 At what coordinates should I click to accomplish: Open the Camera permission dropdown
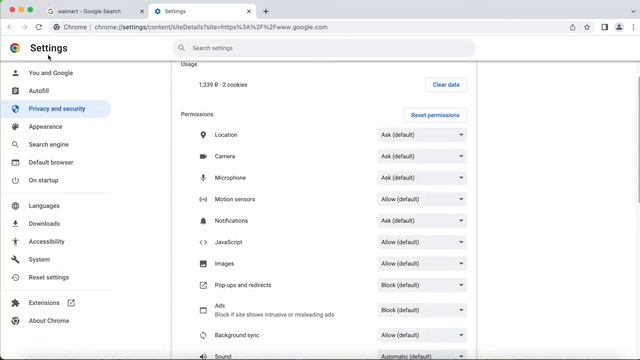coord(422,156)
